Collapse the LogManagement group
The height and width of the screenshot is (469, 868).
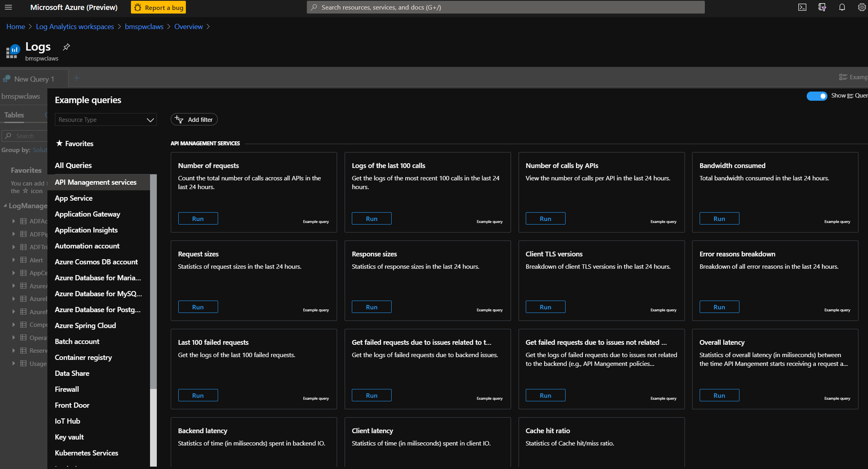(x=5, y=206)
